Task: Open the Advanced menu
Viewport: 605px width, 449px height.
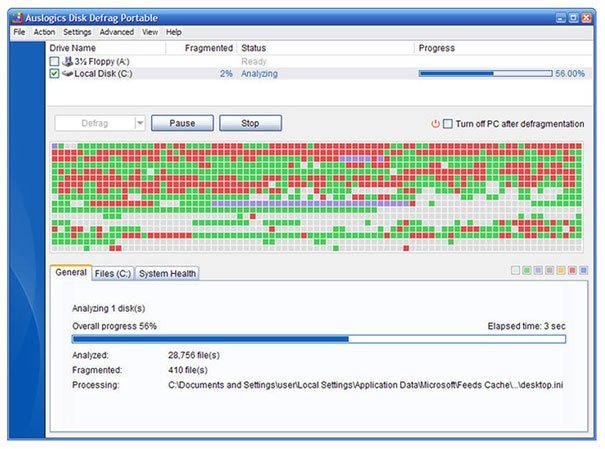Action: click(117, 32)
